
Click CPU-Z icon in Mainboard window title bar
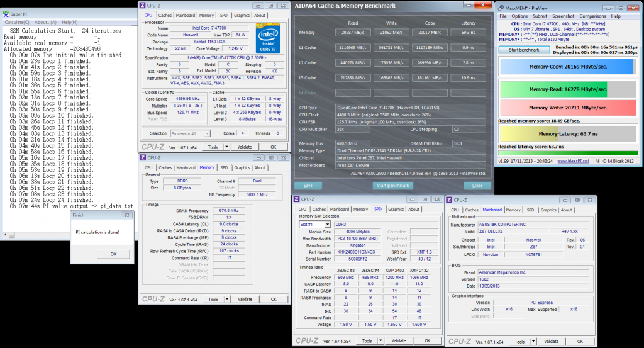(450, 199)
